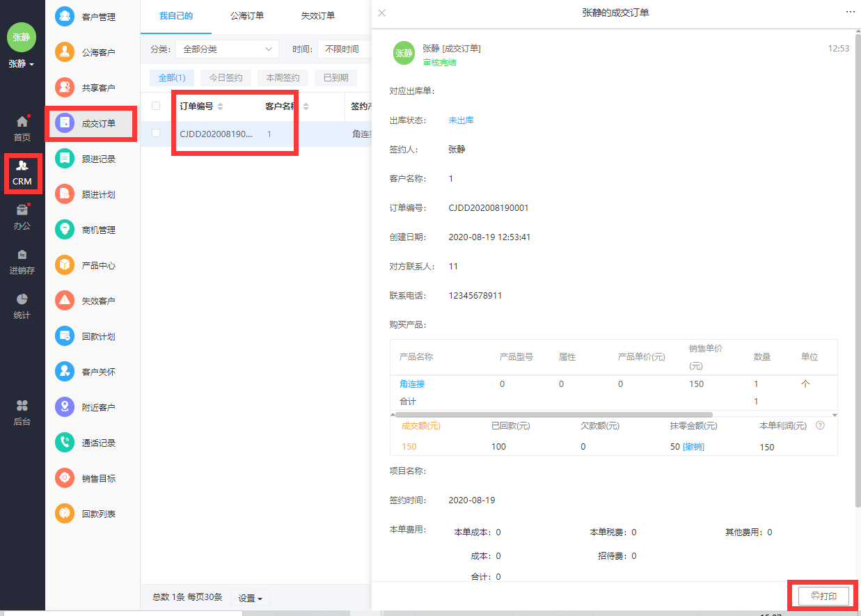Image resolution: width=861 pixels, height=616 pixels.
Task: Click the 回款计划 sidebar icon
Action: coord(65,336)
